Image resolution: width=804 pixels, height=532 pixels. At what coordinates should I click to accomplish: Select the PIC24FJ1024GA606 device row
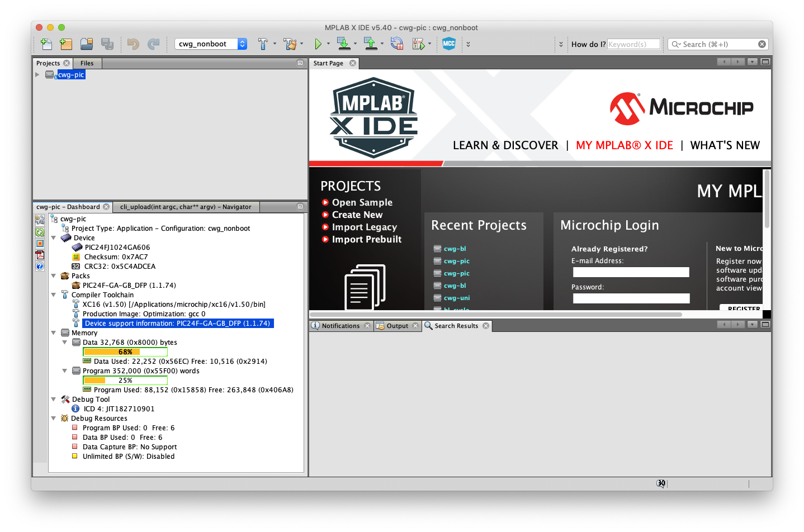click(x=117, y=248)
